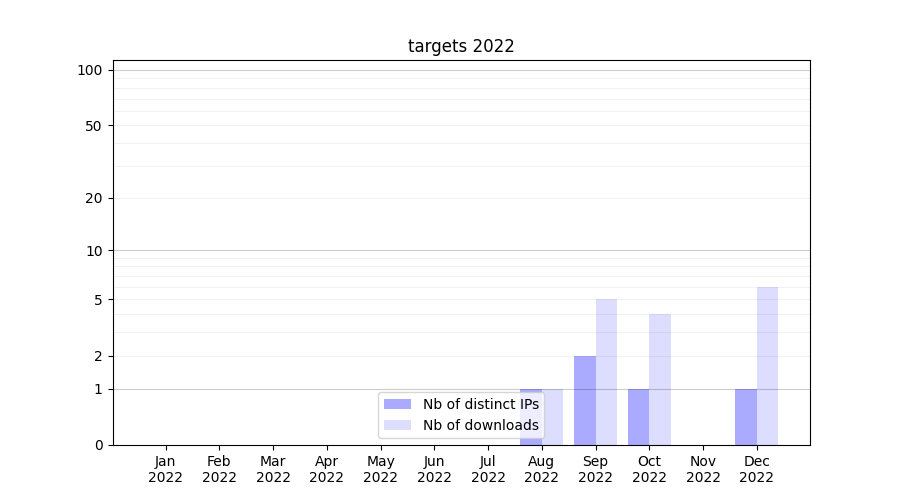Click the Dec 2022 downloads bar
The image size is (900, 500).
pos(767,366)
